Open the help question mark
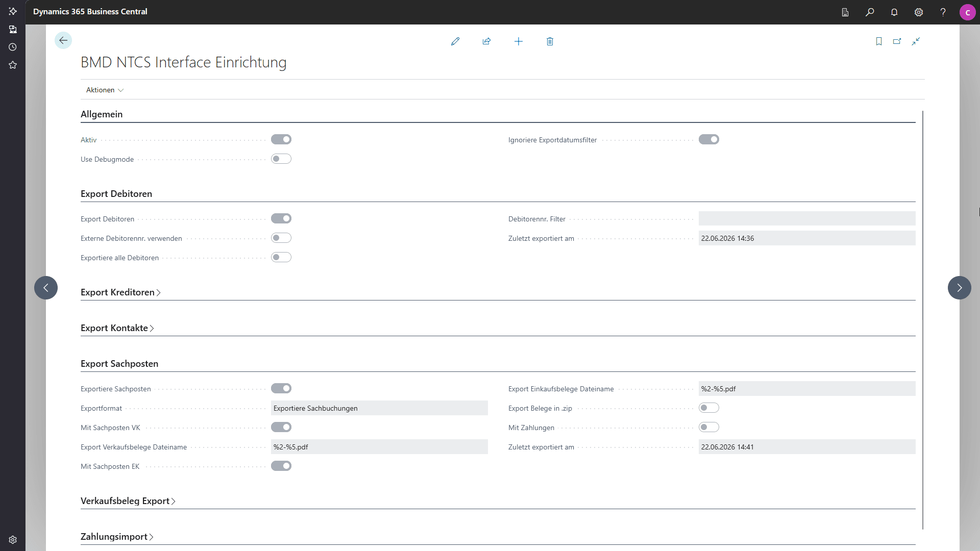This screenshot has width=980, height=551. pos(943,12)
